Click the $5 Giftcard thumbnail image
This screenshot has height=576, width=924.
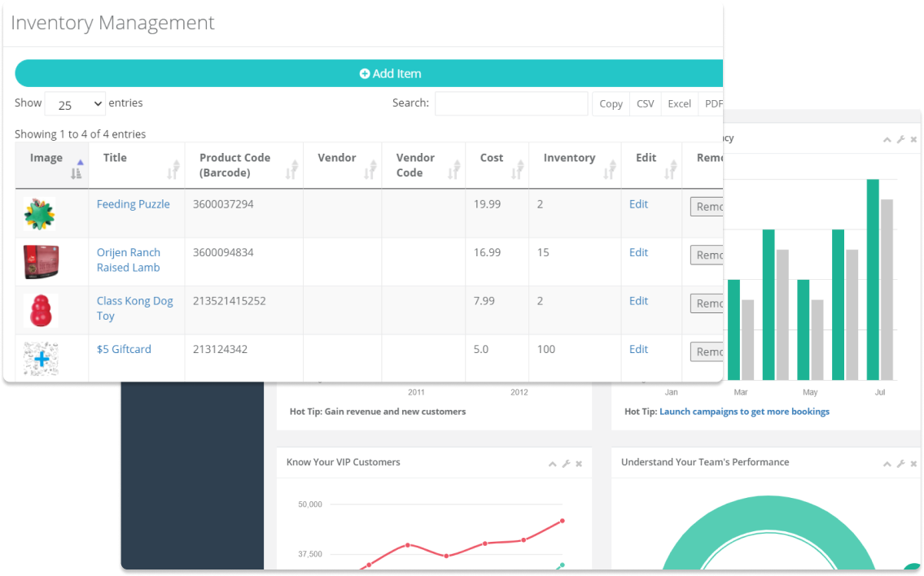[41, 359]
